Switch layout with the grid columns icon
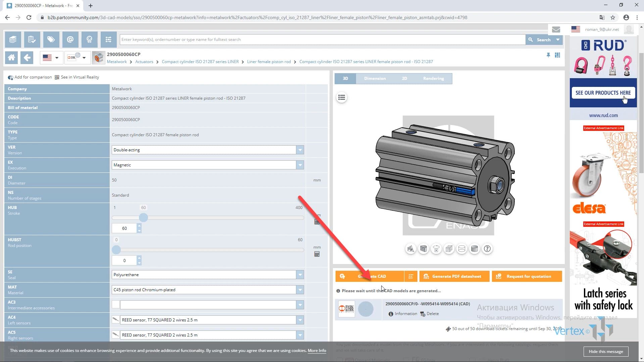 pyautogui.click(x=557, y=55)
